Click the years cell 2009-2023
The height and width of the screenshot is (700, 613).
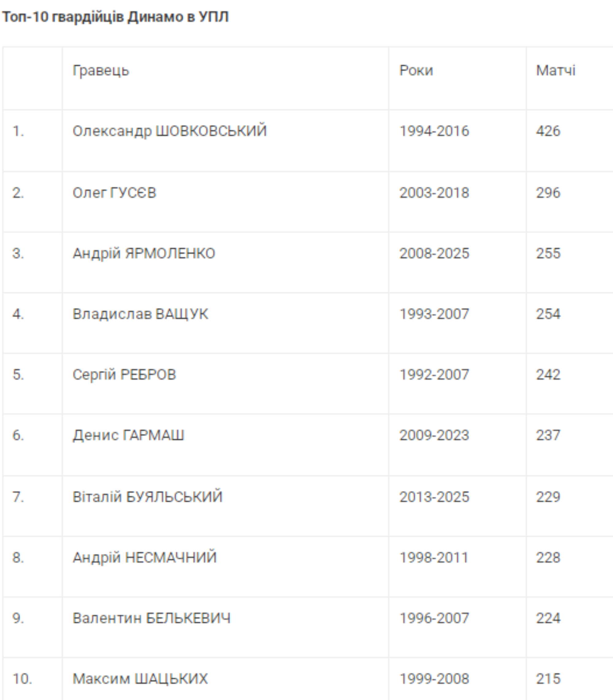[434, 435]
